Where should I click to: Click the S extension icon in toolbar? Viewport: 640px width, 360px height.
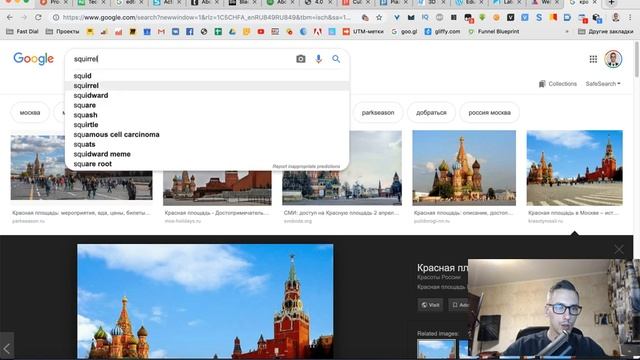(539, 18)
